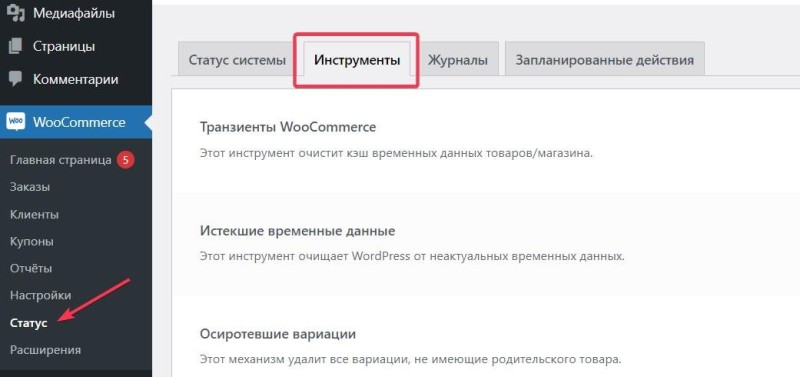Screen dimensions: 800x377
Task: Switch to Статус системы tab
Action: pyautogui.click(x=237, y=59)
